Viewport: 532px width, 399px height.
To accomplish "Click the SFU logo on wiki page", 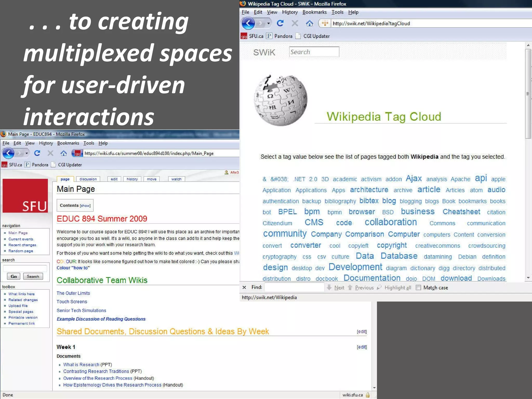I will coord(25,196).
